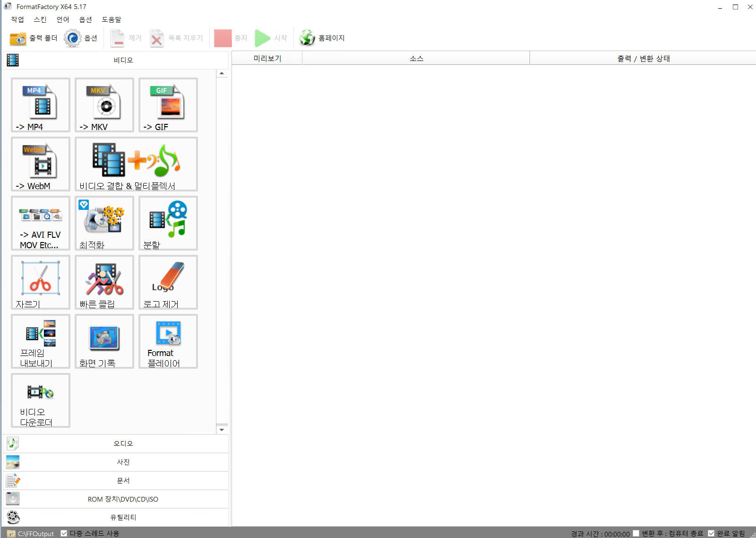Toggle 변환 후 : 컴퓨터 종료 checkbox
This screenshot has width=756, height=538.
tap(636, 533)
